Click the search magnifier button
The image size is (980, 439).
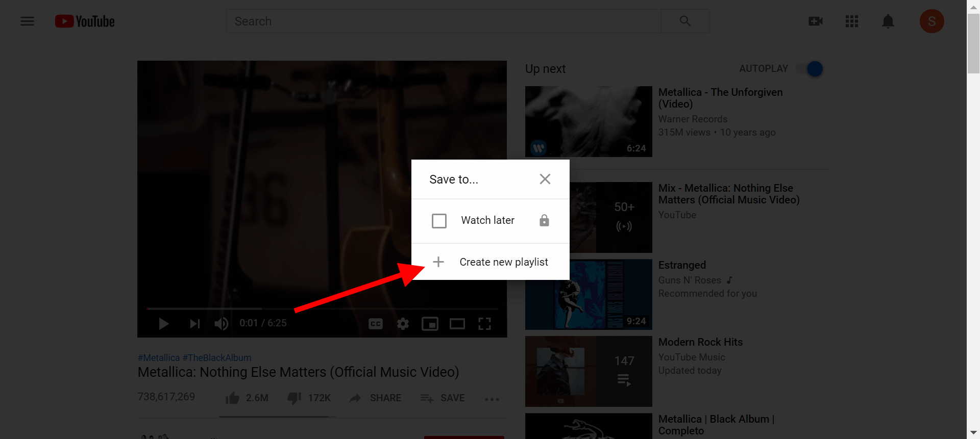point(685,21)
